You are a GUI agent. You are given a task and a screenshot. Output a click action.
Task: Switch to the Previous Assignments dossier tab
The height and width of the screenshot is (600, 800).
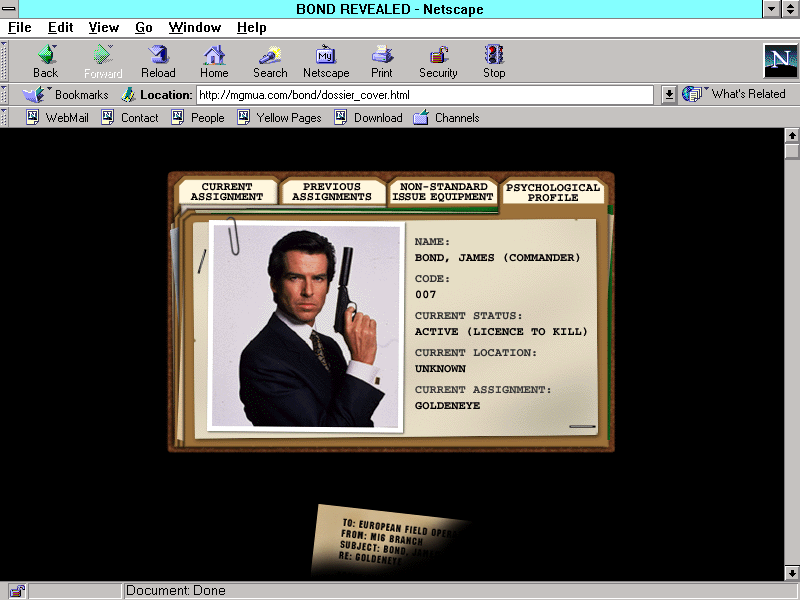pyautogui.click(x=332, y=191)
